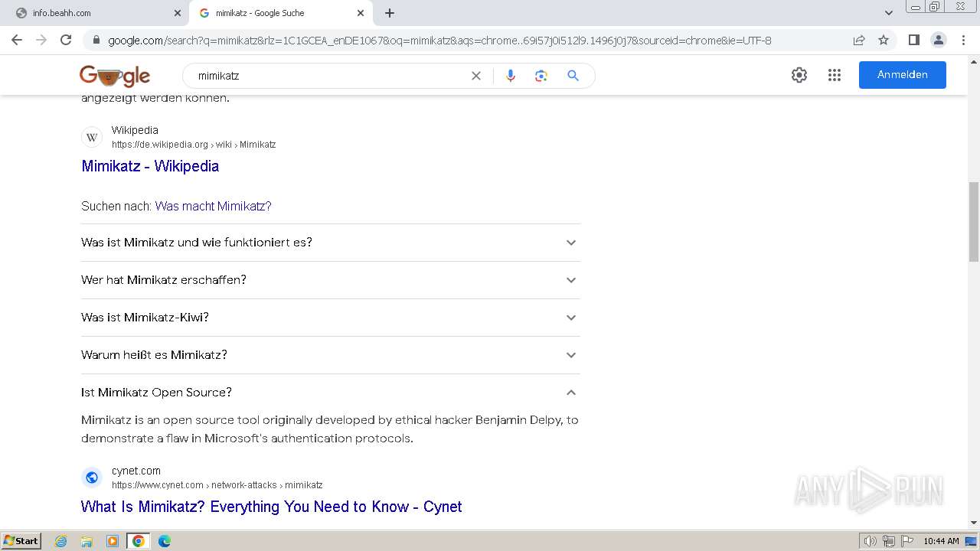Start voice search with microphone
The image size is (980, 551).
[x=511, y=76]
